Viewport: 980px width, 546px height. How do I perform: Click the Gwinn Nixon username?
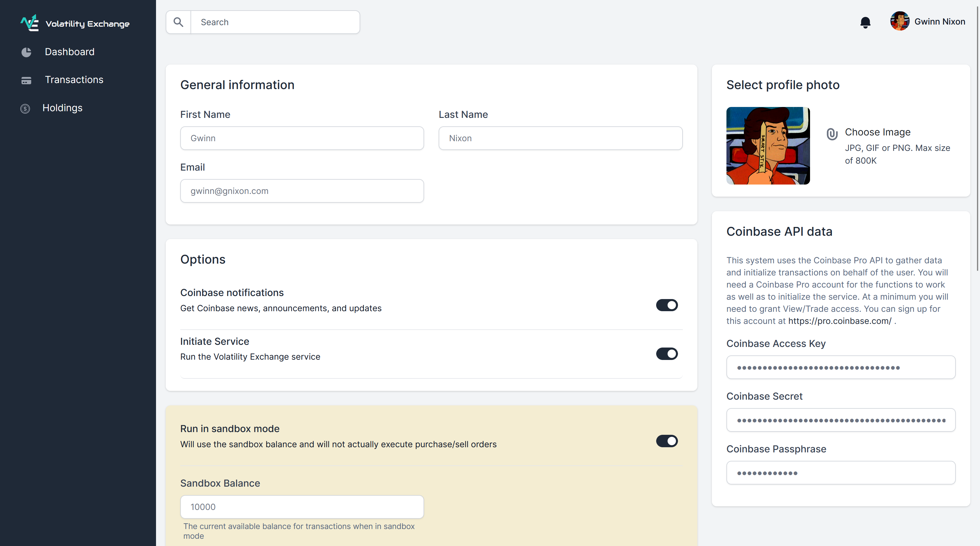click(x=939, y=22)
